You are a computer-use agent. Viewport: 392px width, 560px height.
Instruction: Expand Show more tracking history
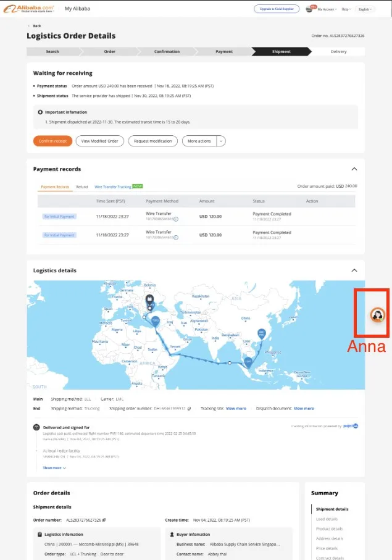pyautogui.click(x=54, y=468)
